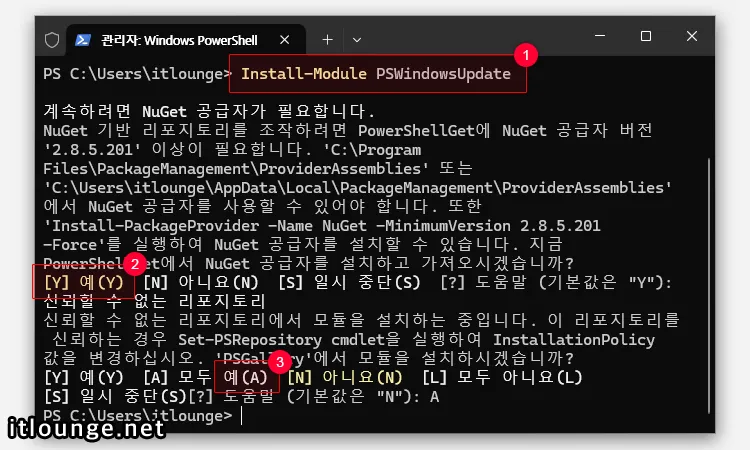Click the bottom prompt 'PS C:\Users\itlounge>' line

point(137,416)
